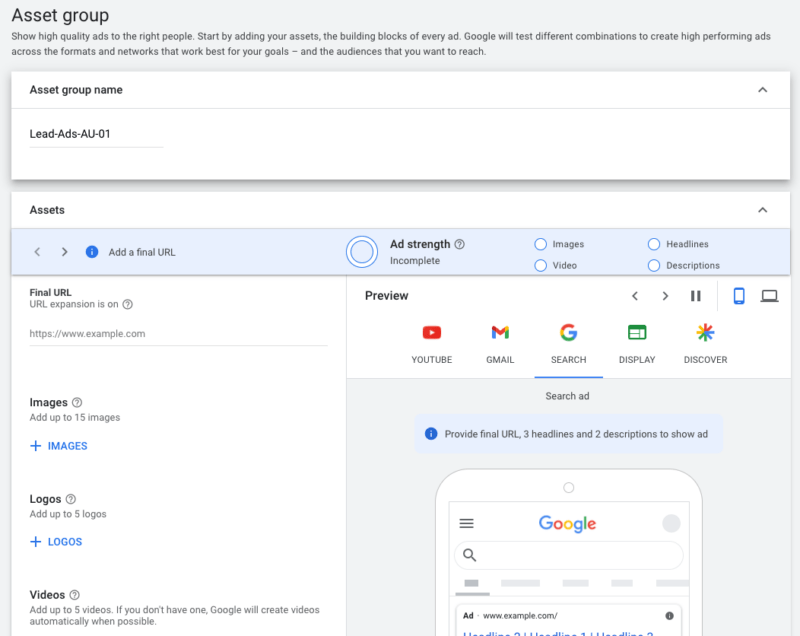This screenshot has width=800, height=636.
Task: Click the Ad strength help icon
Action: click(460, 244)
